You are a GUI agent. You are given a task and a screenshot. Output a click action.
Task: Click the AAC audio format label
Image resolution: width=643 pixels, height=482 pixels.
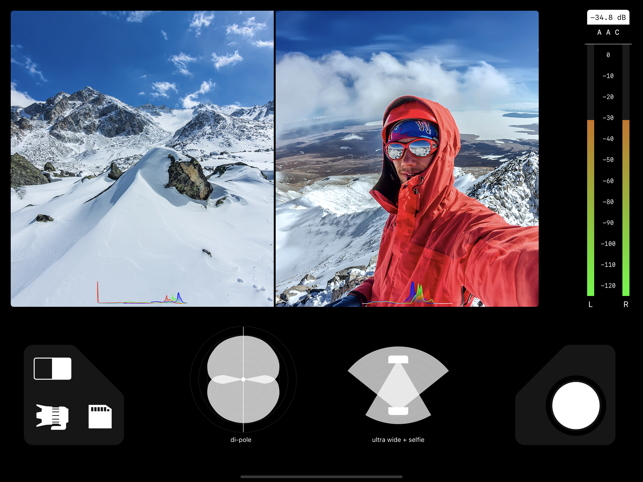[608, 32]
